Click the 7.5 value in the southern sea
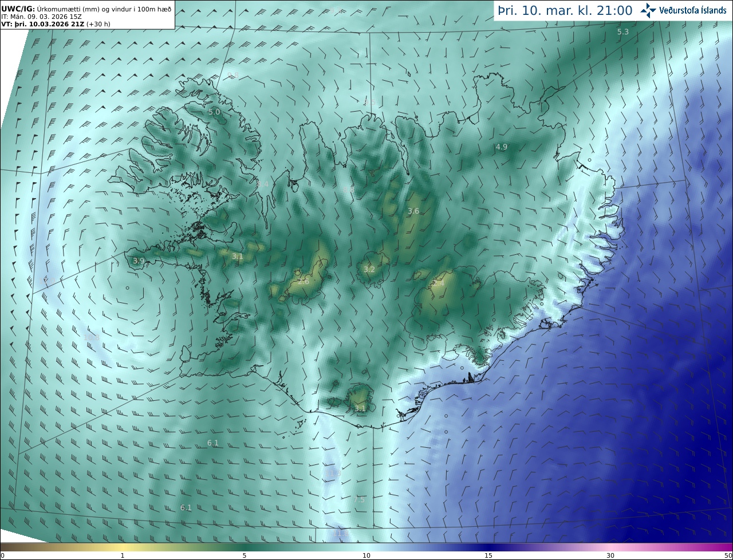The height and width of the screenshot is (560, 733). pyautogui.click(x=359, y=500)
